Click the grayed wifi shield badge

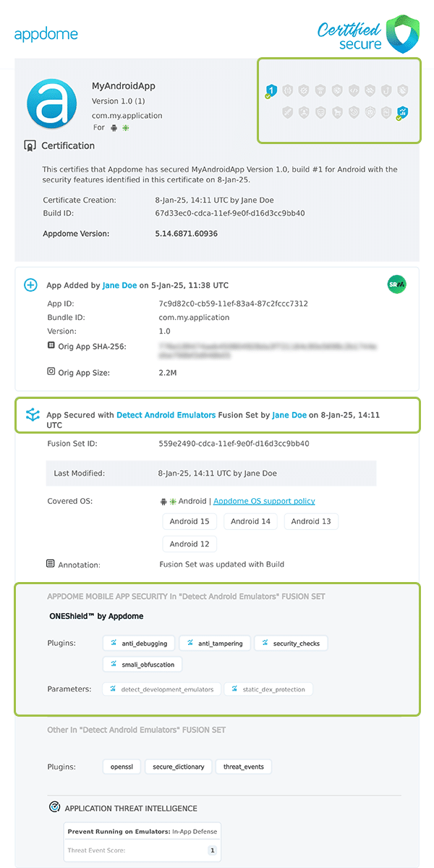[x=320, y=89]
